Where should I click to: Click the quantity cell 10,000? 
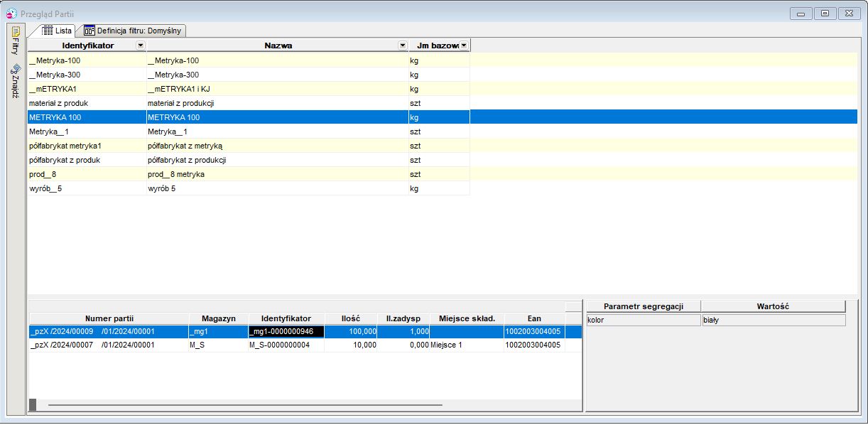pos(351,345)
